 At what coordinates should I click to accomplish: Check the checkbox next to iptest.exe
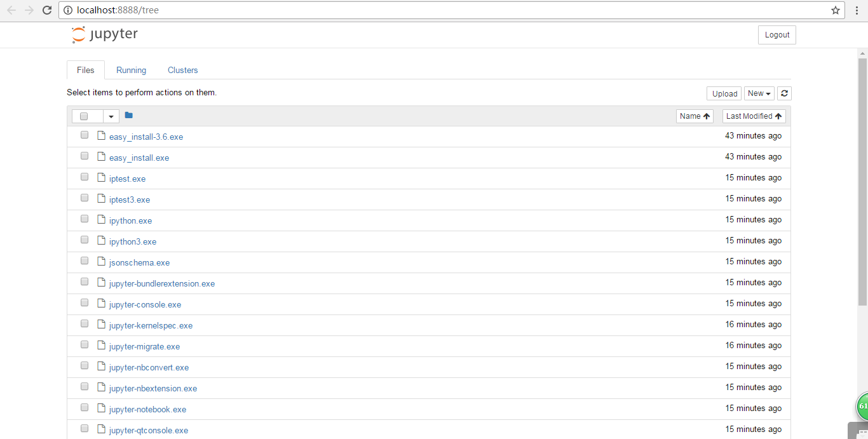(x=84, y=177)
